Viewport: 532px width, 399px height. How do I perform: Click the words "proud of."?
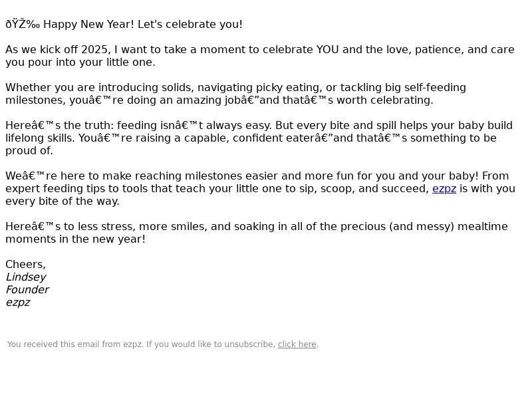tap(29, 151)
